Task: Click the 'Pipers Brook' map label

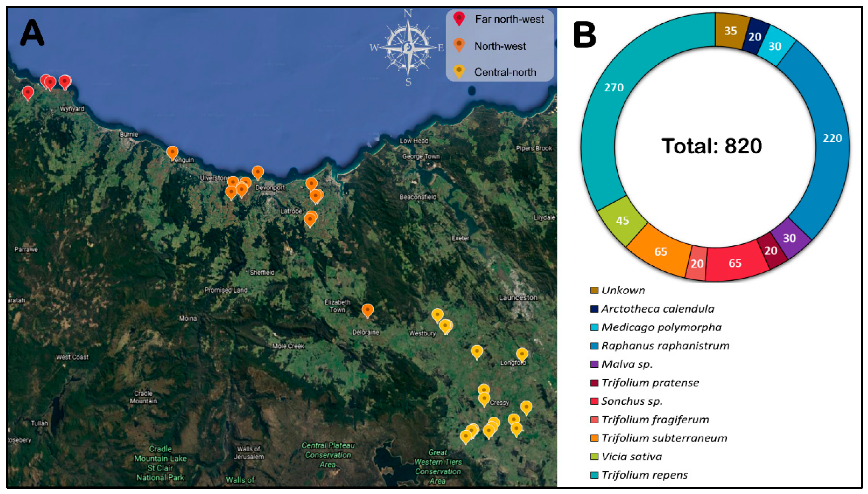Action: tap(534, 148)
